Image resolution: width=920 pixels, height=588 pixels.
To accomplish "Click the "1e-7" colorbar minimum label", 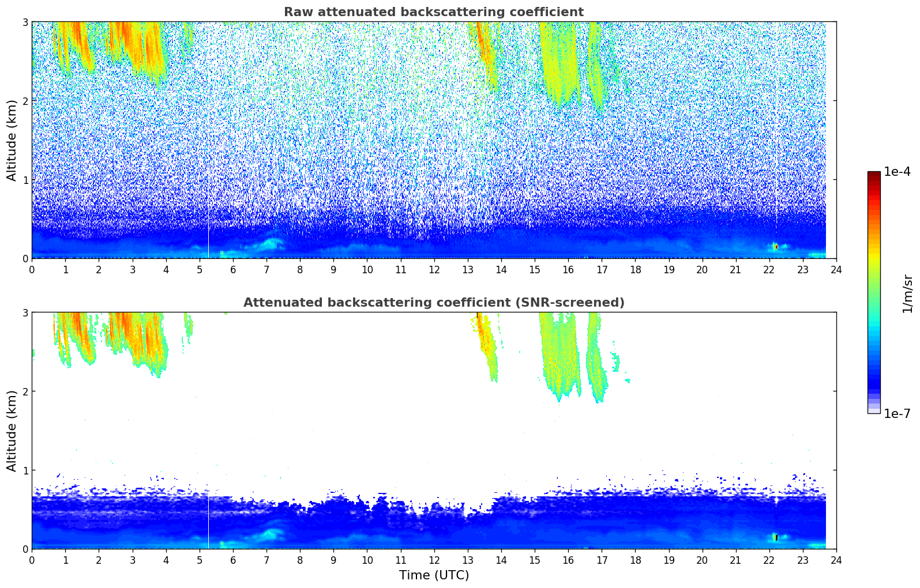I will click(897, 414).
